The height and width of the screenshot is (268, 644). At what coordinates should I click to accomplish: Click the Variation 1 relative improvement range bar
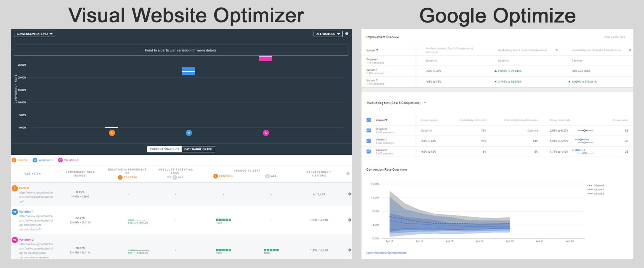coord(136,220)
